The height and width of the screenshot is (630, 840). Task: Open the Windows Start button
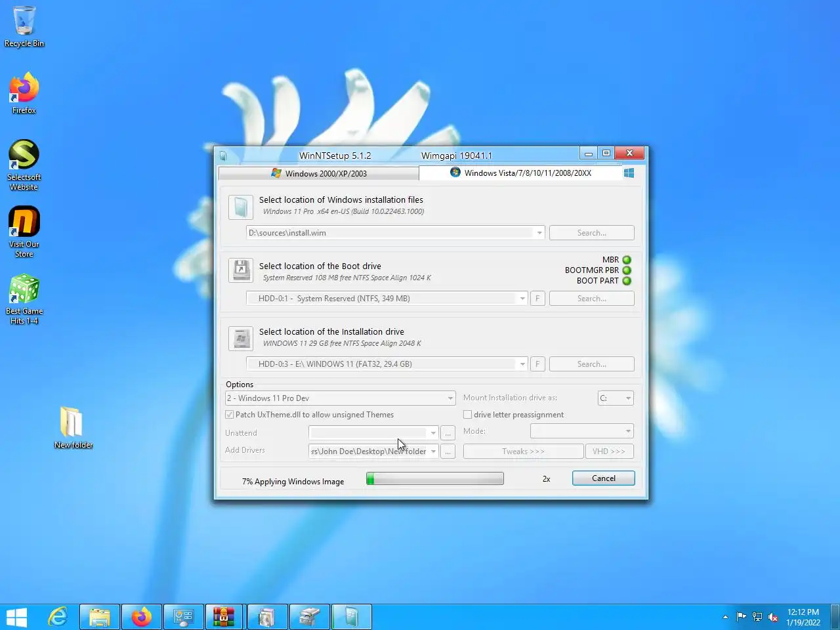click(x=16, y=617)
